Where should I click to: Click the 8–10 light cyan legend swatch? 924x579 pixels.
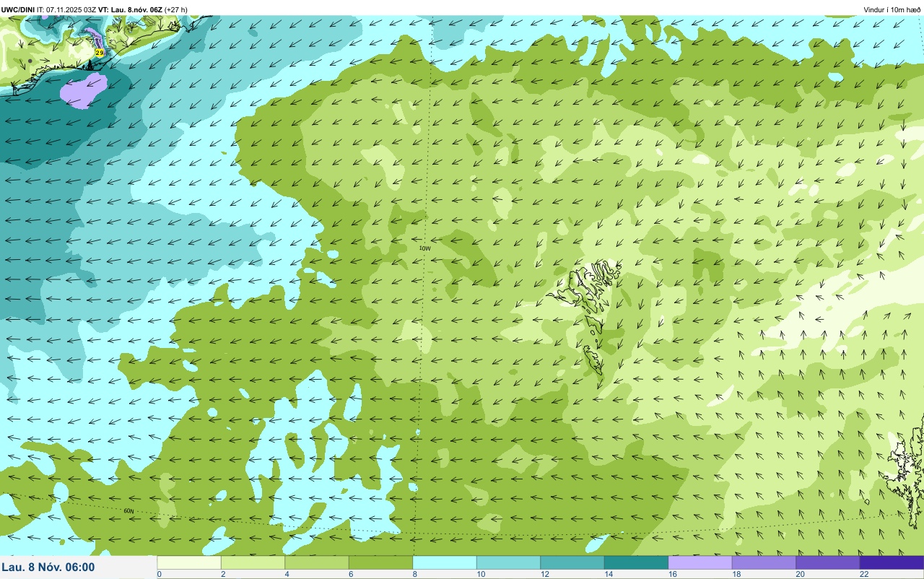[x=445, y=562]
